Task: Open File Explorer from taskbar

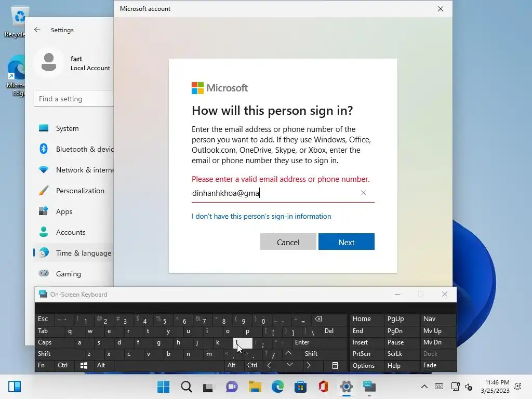Action: [x=255, y=387]
